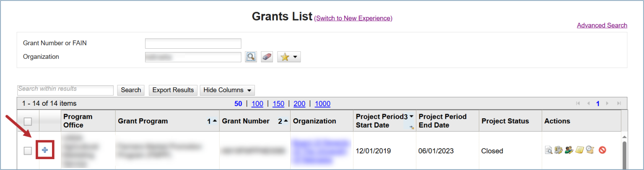Click the clock history action icon
This screenshot has width=644, height=170.
tap(590, 150)
